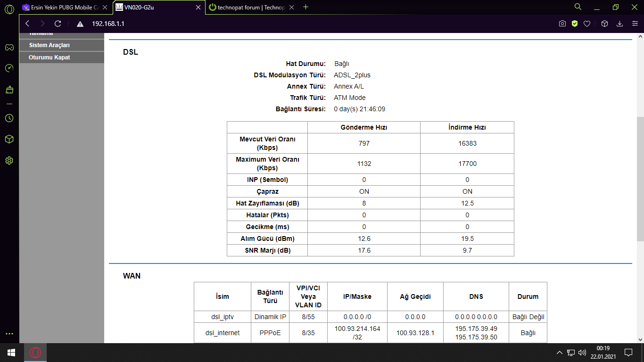Screen dimensions: 644x362
Task: Open the Easy Setup sliders icon
Action: [x=635, y=24]
